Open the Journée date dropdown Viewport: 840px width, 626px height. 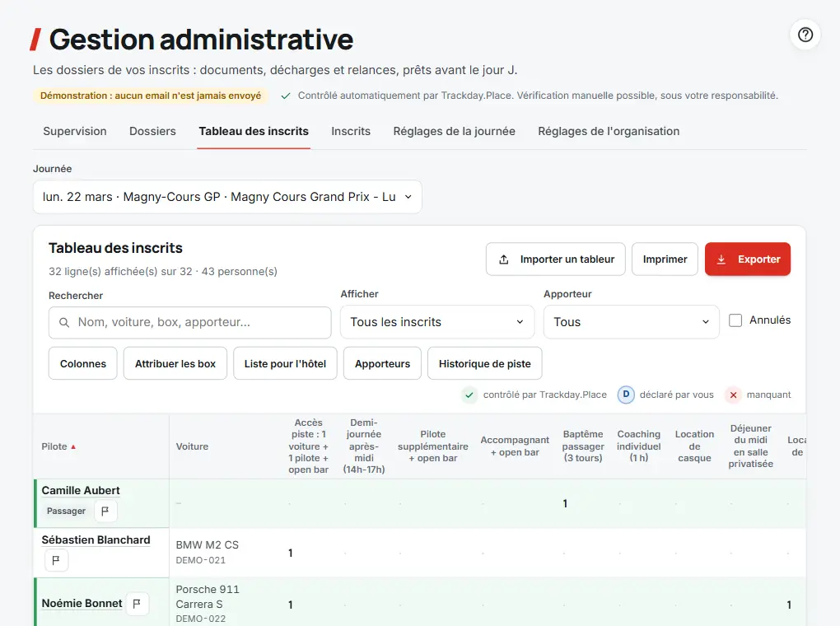227,197
